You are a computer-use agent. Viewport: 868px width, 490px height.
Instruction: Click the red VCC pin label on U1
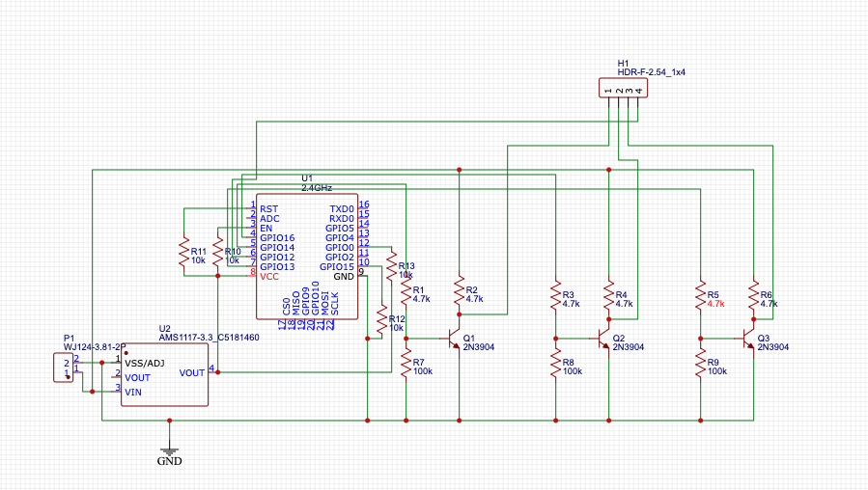click(270, 276)
